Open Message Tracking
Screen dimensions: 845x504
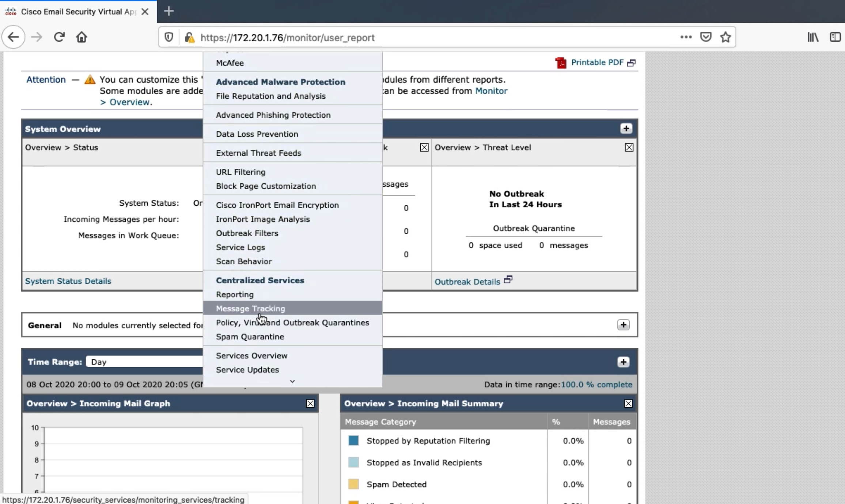(293, 309)
